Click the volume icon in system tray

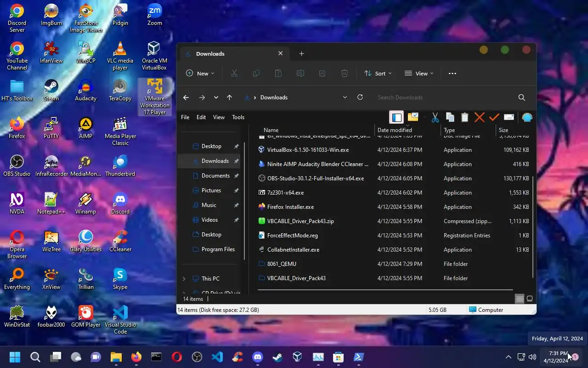coord(532,357)
